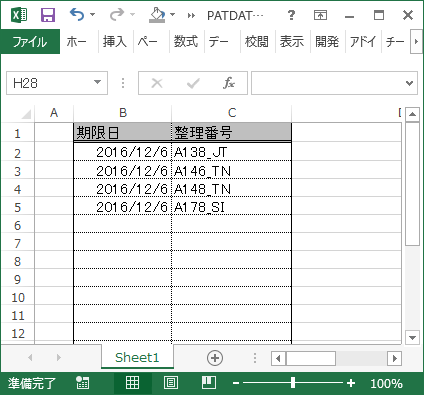This screenshot has width=424, height=395.
Task: Click the horizontal scrollbar thumb
Action: (311, 358)
